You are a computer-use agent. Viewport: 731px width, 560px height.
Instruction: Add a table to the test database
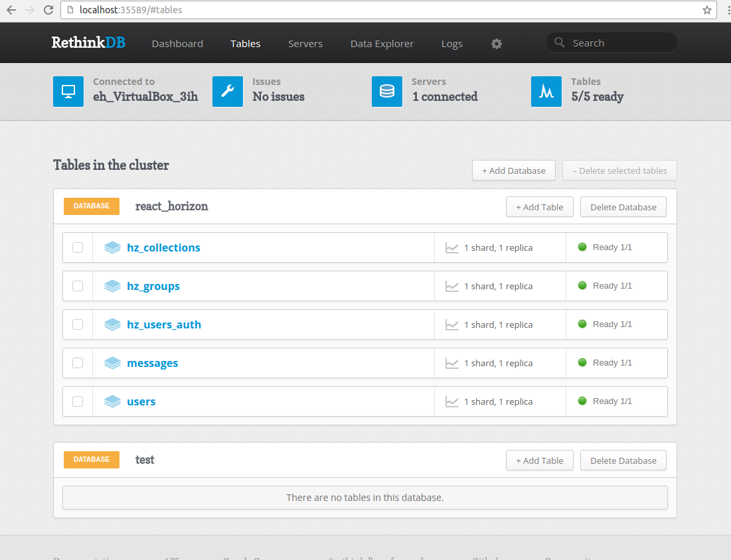[539, 460]
